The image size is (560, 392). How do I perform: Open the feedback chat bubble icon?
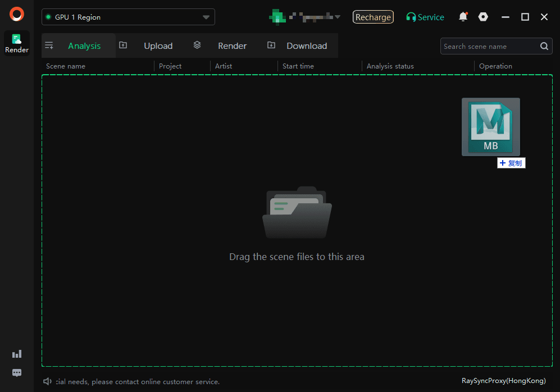[x=17, y=373]
